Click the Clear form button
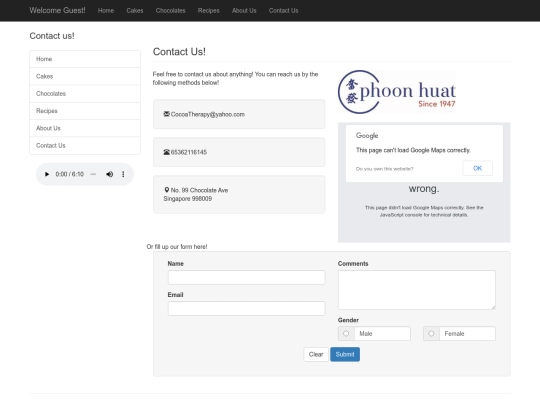The image size is (540, 405). (316, 354)
